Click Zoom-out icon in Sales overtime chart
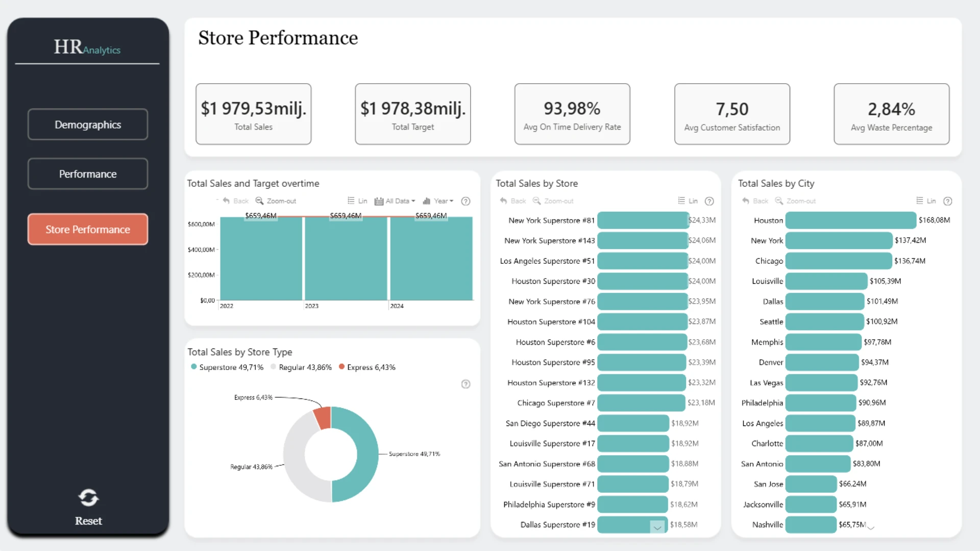 coord(259,201)
